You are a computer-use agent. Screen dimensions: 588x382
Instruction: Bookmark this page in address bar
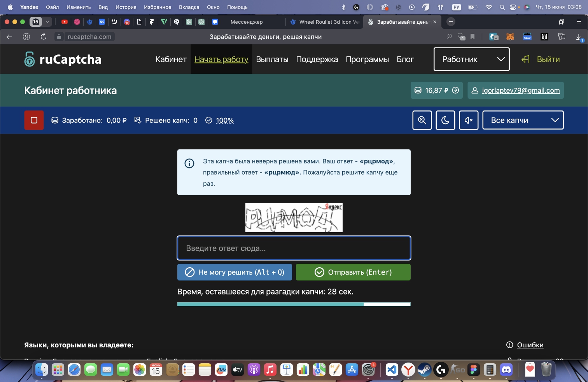472,37
